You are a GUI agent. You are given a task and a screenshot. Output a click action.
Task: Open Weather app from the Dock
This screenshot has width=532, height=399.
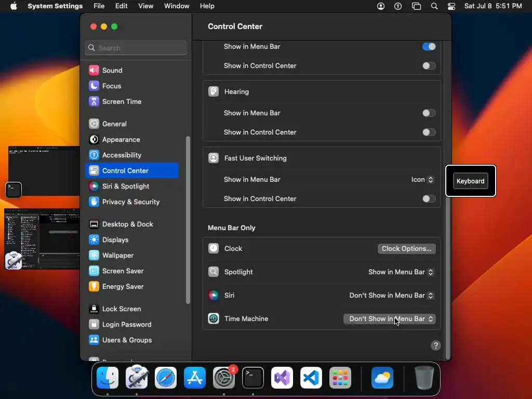pos(382,378)
